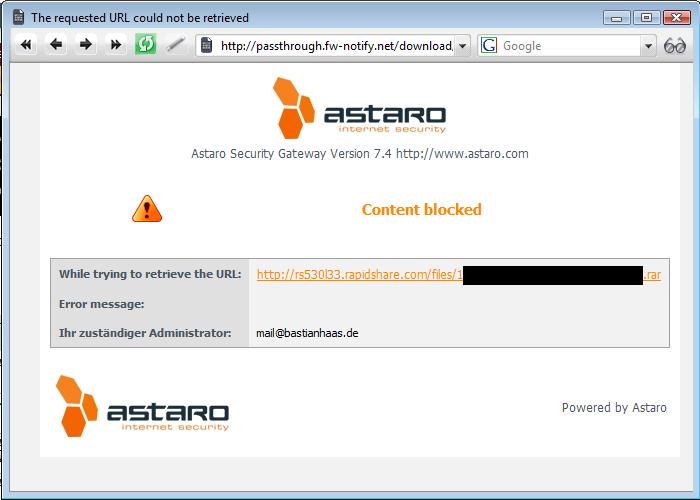Click the document icon in the title bar
The width and height of the screenshot is (700, 500).
click(x=19, y=17)
